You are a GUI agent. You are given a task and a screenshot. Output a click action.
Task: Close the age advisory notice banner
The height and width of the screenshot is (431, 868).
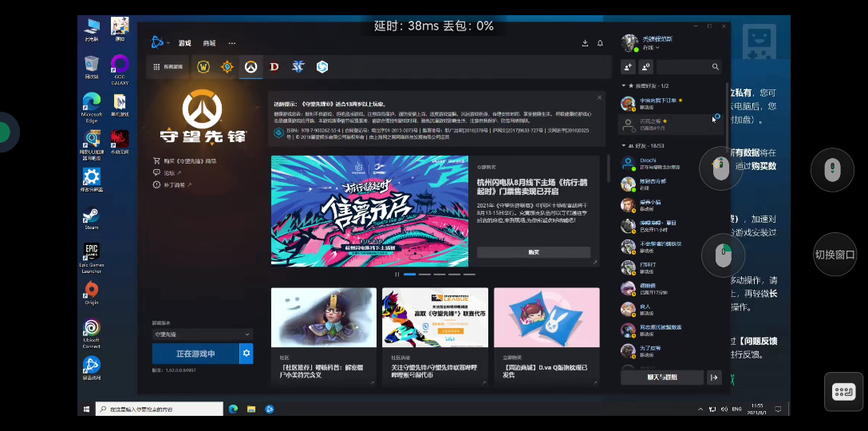point(599,97)
